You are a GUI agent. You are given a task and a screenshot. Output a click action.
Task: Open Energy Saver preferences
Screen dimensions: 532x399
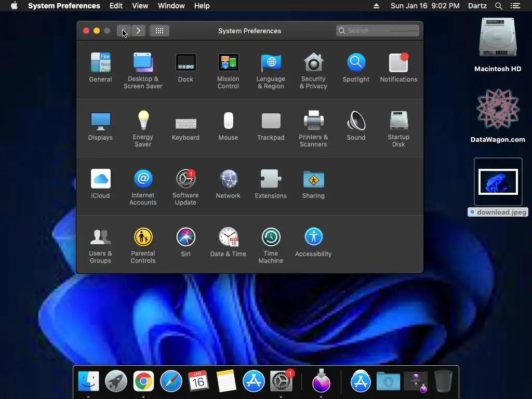pos(143,129)
